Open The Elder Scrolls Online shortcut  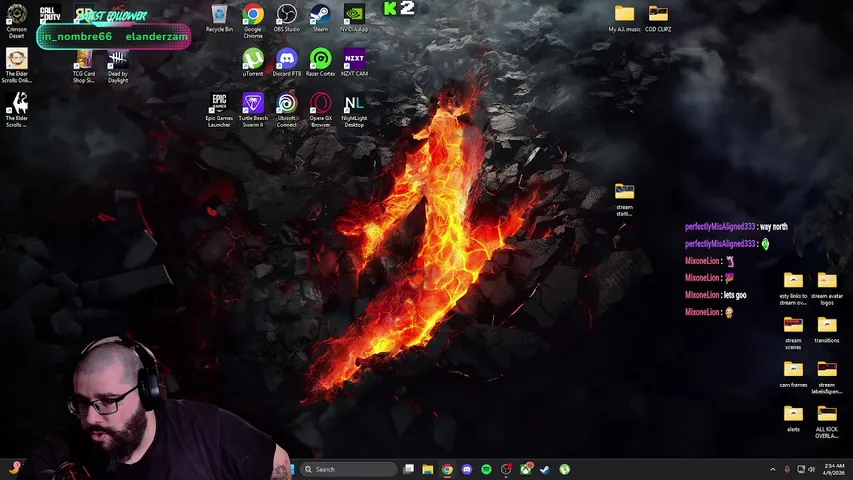pos(16,65)
